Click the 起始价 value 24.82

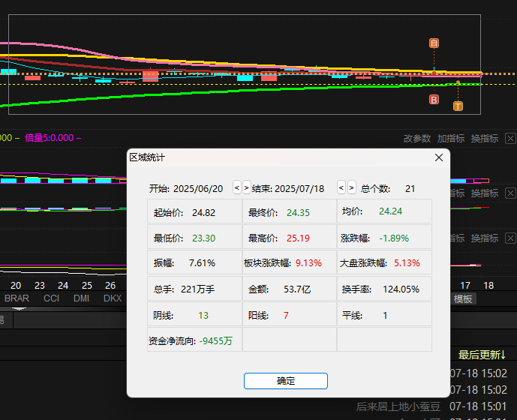click(x=203, y=213)
